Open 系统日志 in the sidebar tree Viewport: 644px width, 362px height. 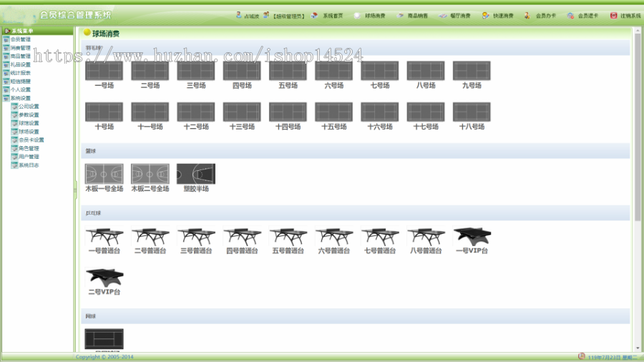29,165
